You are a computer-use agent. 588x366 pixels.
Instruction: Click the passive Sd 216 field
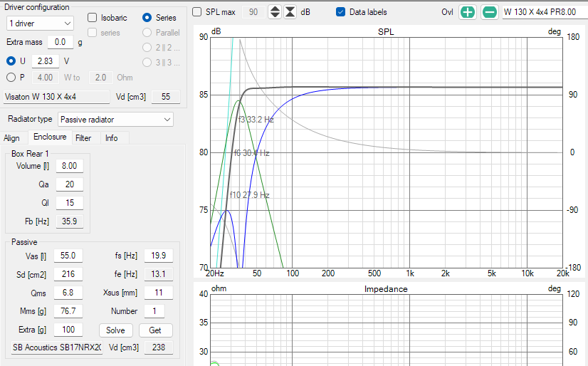(68, 274)
